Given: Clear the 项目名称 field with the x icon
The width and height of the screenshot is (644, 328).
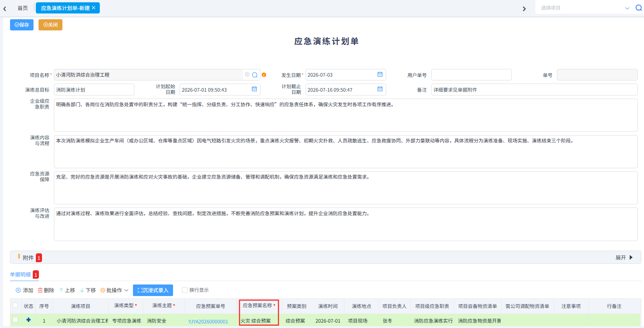Looking at the screenshot, I should pyautogui.click(x=247, y=75).
